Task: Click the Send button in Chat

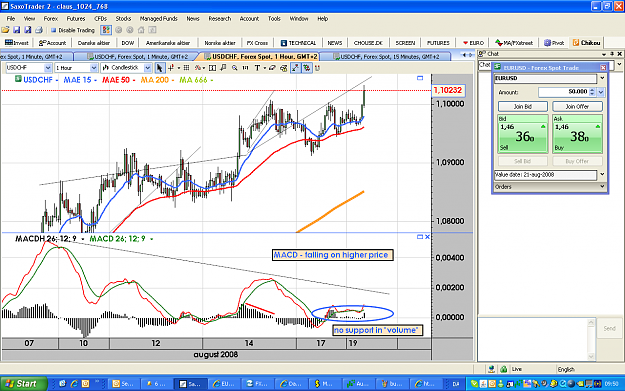Action: coord(609,328)
